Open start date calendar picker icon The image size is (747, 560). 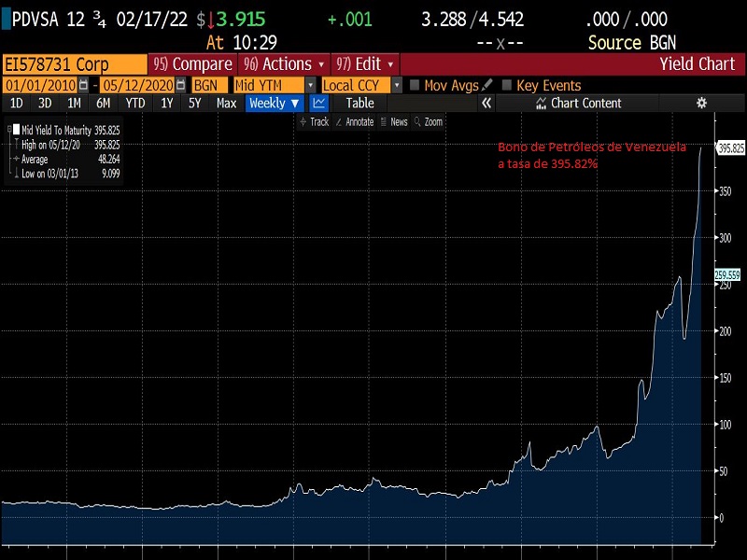coord(83,85)
